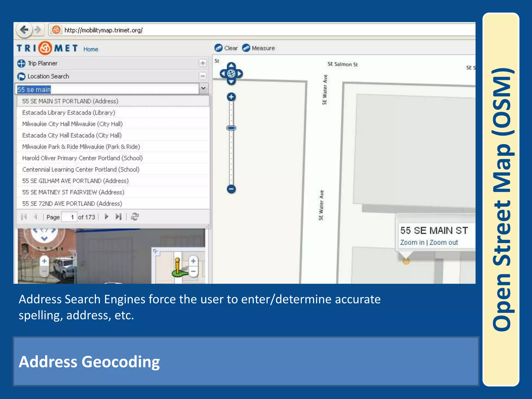Screen dimensions: 532x399
Task: Expand the Trip Planner panel
Action: [x=203, y=63]
